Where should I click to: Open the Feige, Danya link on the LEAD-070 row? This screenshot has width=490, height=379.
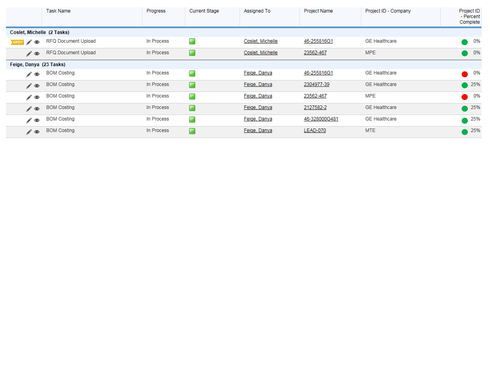(258, 130)
